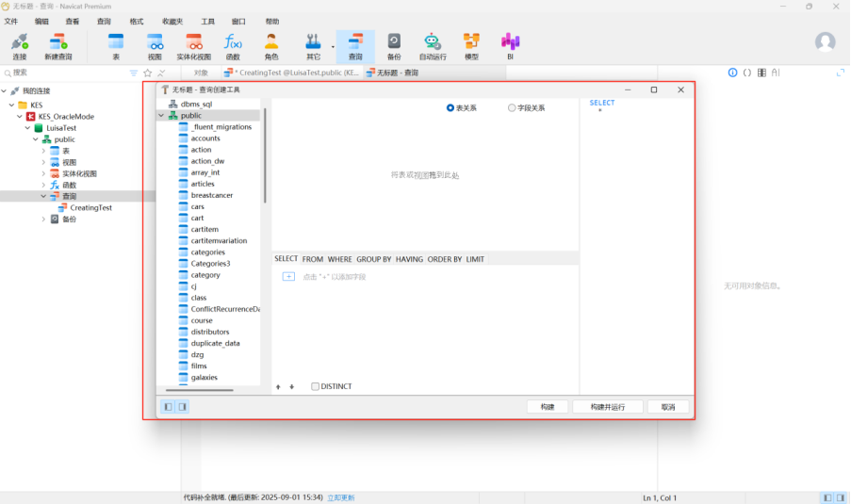Expand the 视图 node in left sidebar
Image resolution: width=851 pixels, height=504 pixels.
click(x=43, y=162)
